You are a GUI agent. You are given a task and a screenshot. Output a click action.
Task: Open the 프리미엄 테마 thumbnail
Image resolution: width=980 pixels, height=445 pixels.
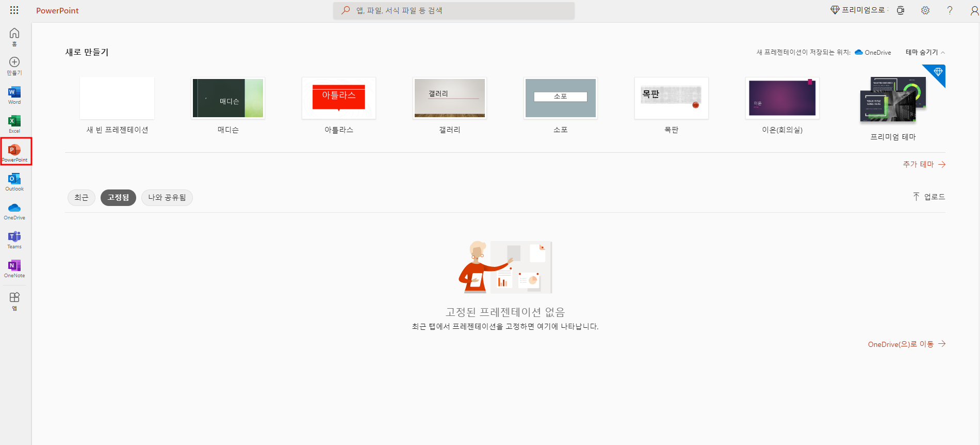coord(893,99)
